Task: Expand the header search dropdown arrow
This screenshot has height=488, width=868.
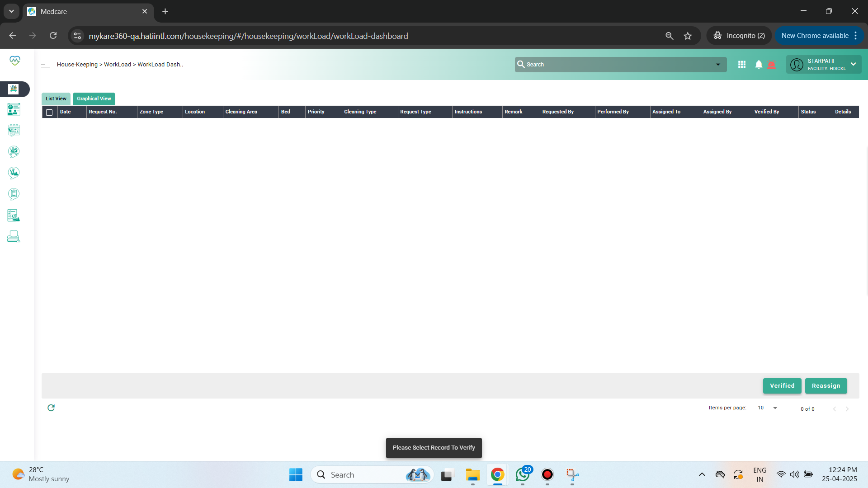Action: (x=718, y=65)
